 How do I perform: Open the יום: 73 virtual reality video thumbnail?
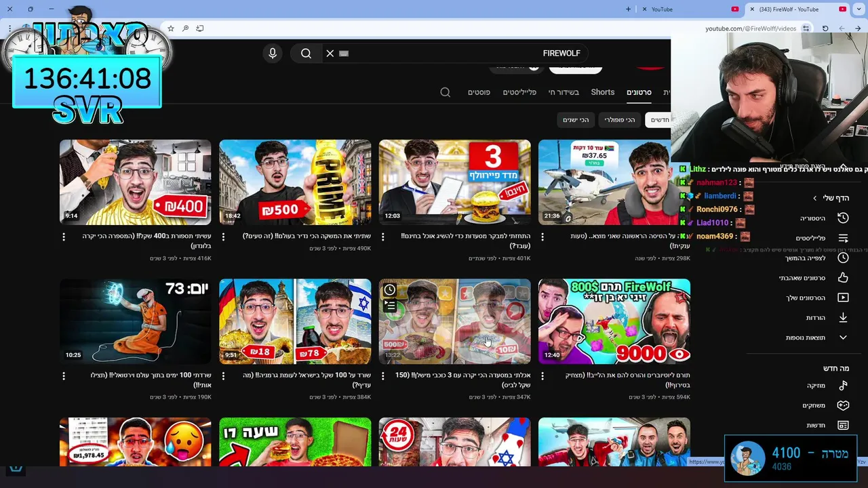pos(136,321)
